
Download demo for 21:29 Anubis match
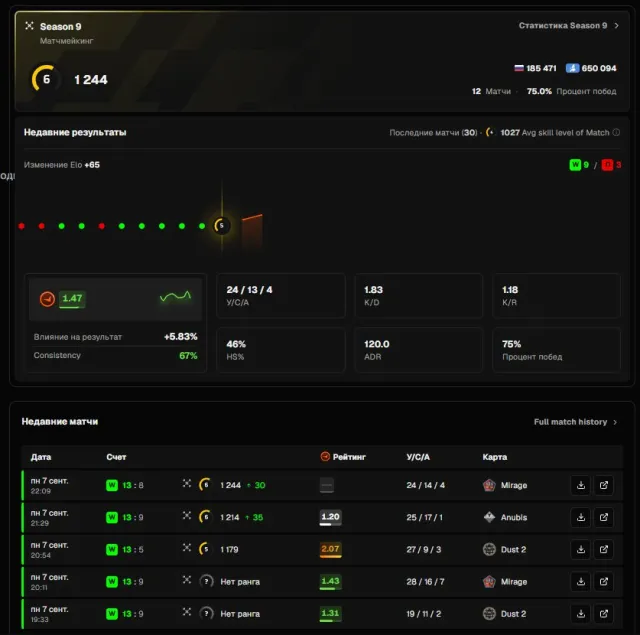580,517
